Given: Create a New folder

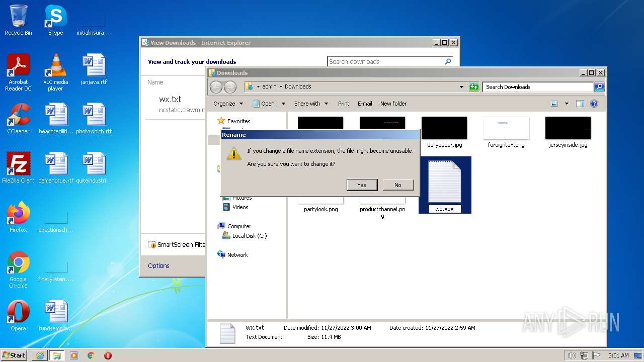Looking at the screenshot, I should click(x=393, y=104).
